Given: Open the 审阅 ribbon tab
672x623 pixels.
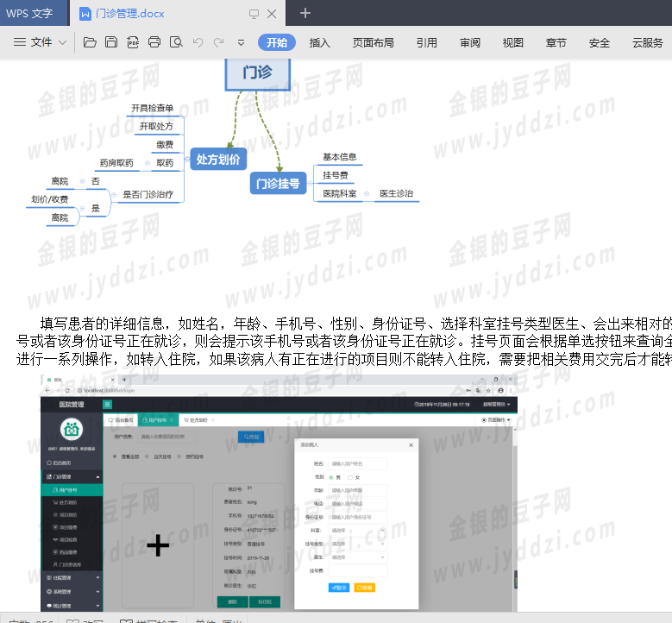Looking at the screenshot, I should [x=470, y=42].
